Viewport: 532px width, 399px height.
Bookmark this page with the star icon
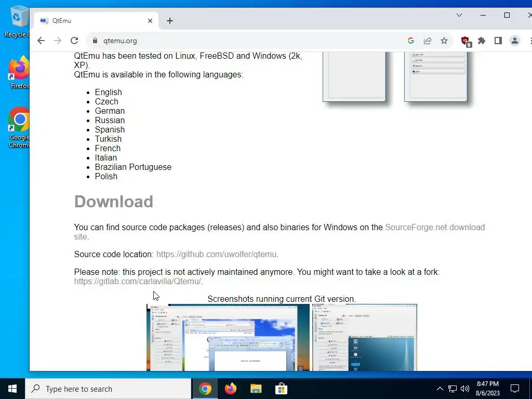(x=444, y=41)
